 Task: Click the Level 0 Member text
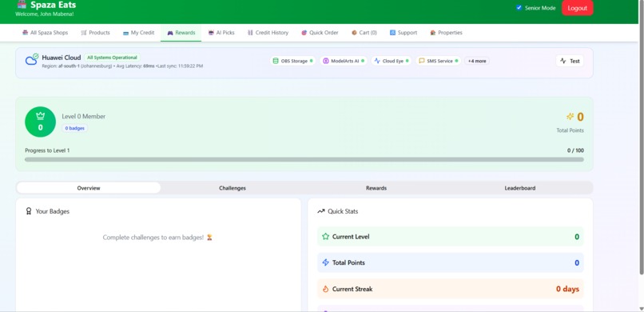tap(84, 116)
